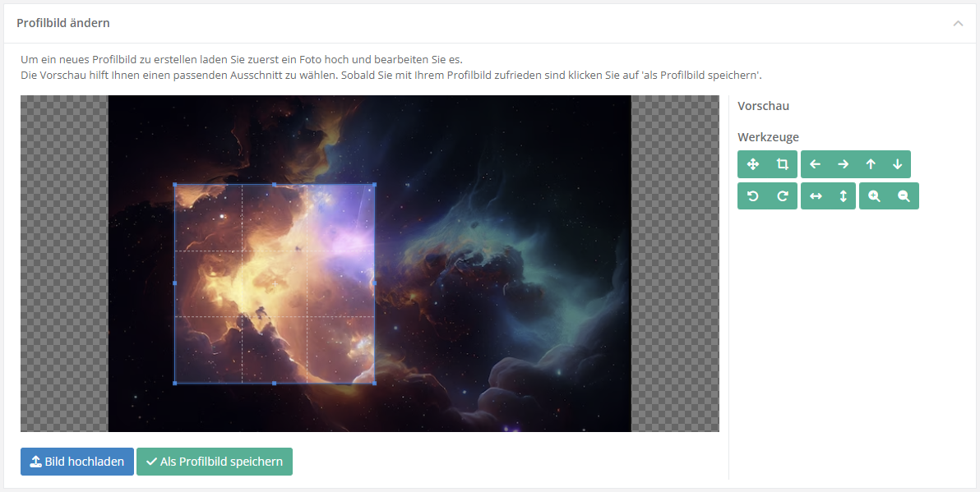The width and height of the screenshot is (980, 492).
Task: Select the crop mode tool
Action: click(x=783, y=164)
